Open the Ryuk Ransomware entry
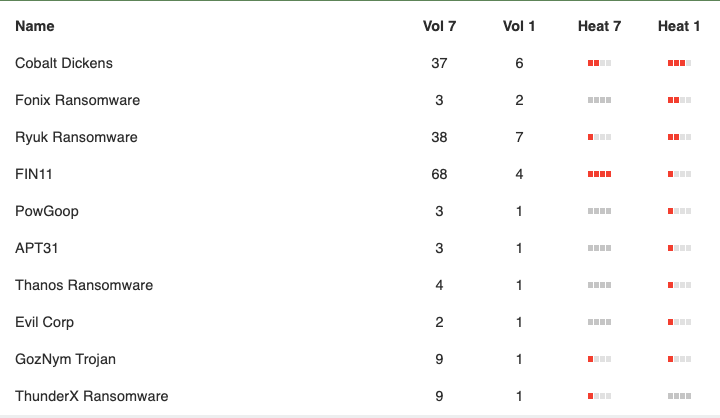The width and height of the screenshot is (720, 418). (x=76, y=137)
